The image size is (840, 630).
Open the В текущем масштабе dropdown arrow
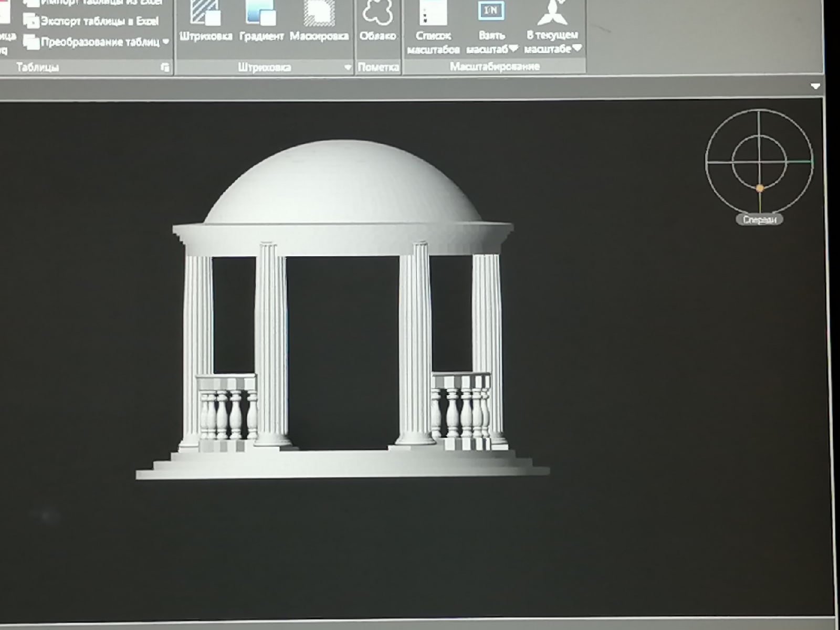(577, 48)
